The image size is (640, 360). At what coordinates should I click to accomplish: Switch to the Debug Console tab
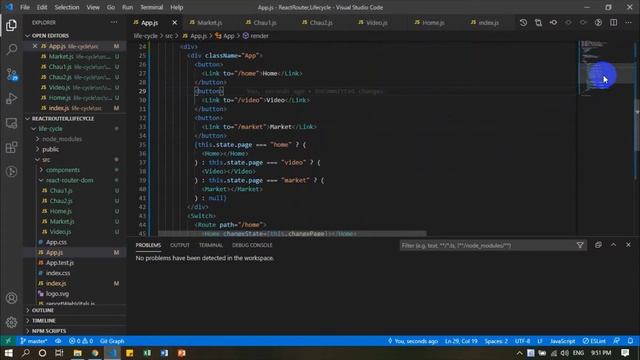[x=252, y=245]
